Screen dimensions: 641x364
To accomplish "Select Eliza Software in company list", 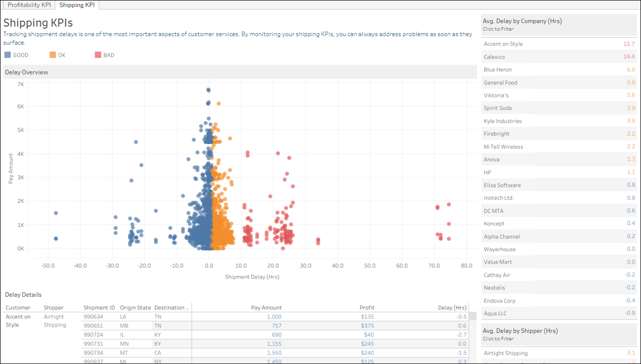I will [x=559, y=185].
